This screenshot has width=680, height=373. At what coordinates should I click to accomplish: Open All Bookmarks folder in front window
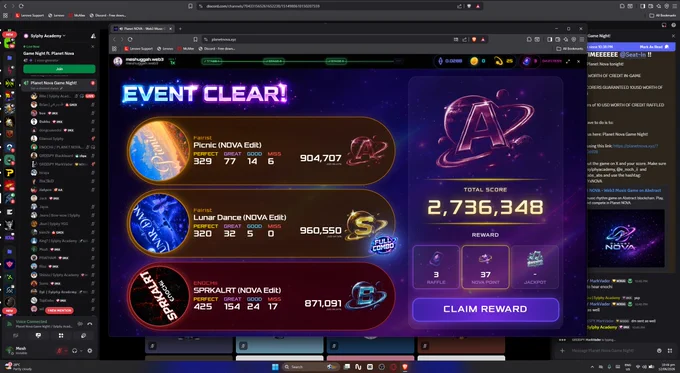[x=570, y=49]
